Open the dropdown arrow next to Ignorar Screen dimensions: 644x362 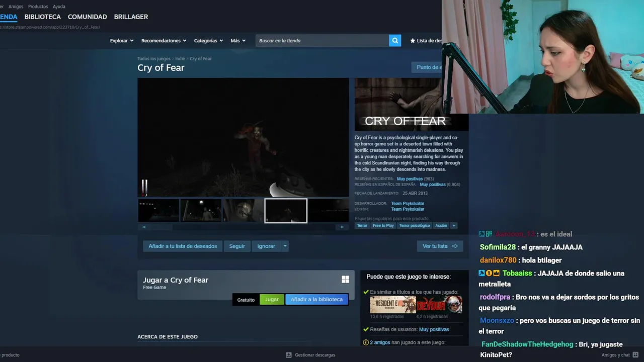click(x=285, y=246)
